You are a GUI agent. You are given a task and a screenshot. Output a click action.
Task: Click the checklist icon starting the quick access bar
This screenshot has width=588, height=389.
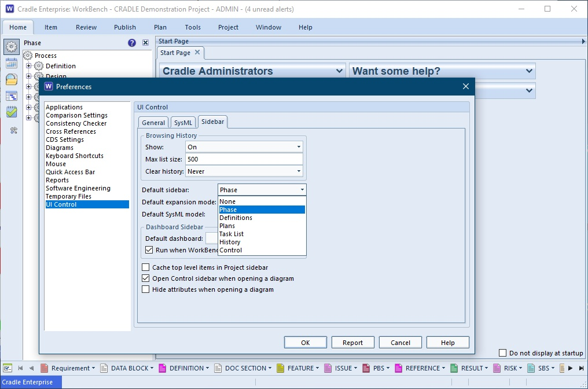[x=7, y=368]
